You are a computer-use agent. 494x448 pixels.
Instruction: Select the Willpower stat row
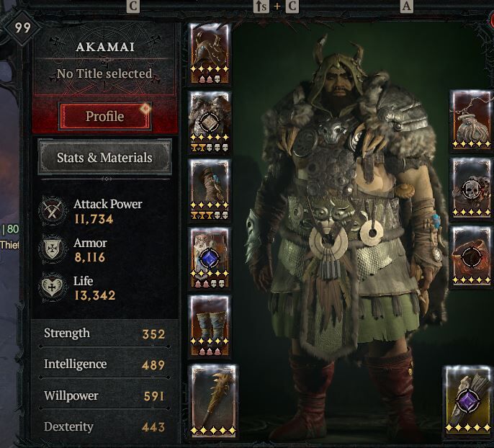(x=105, y=395)
